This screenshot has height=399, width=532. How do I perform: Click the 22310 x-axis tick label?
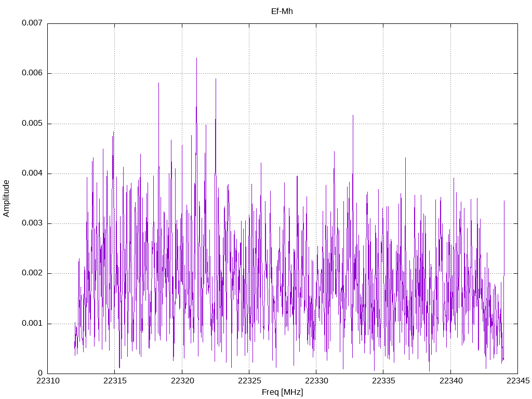(48, 381)
